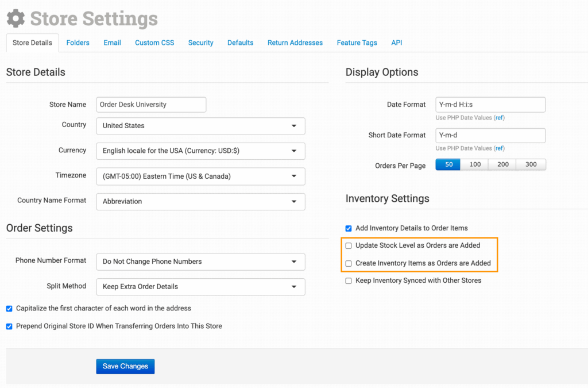The image size is (588, 388).
Task: Check Keep Inventory Synced with Other Stores
Action: point(349,281)
